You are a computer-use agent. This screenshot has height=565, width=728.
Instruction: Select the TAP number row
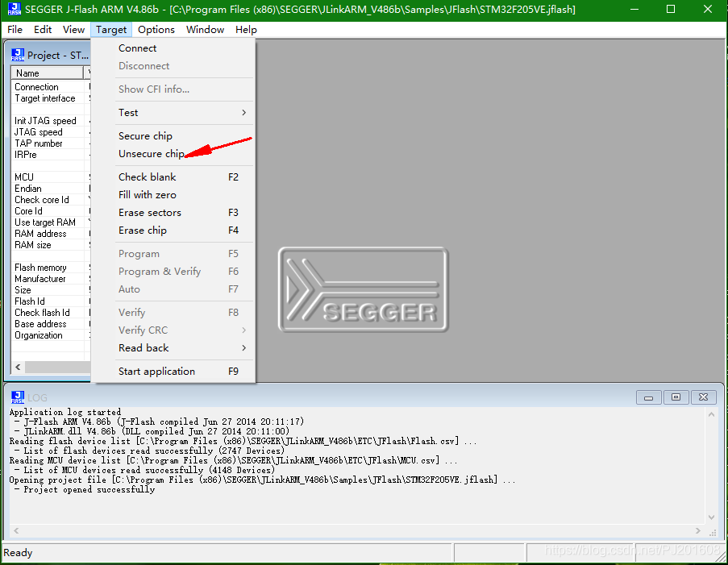(51, 143)
